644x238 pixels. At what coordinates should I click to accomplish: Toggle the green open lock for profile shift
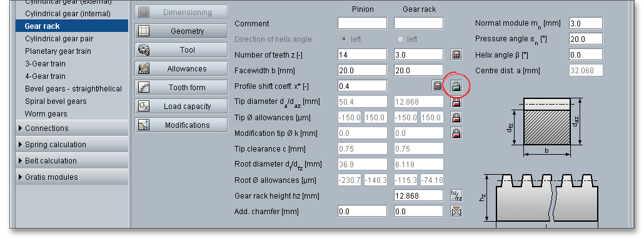coord(456,86)
